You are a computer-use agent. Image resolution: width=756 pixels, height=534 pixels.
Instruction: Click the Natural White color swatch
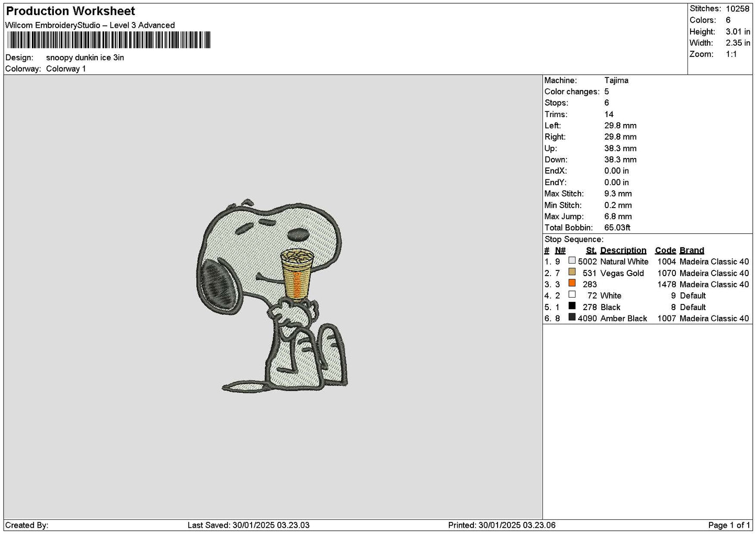[x=572, y=260]
